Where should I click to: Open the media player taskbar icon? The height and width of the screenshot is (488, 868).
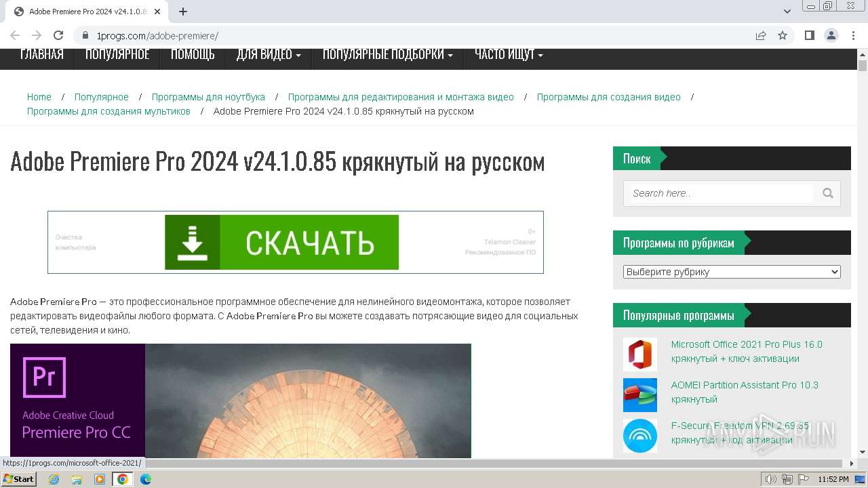pos(100,479)
